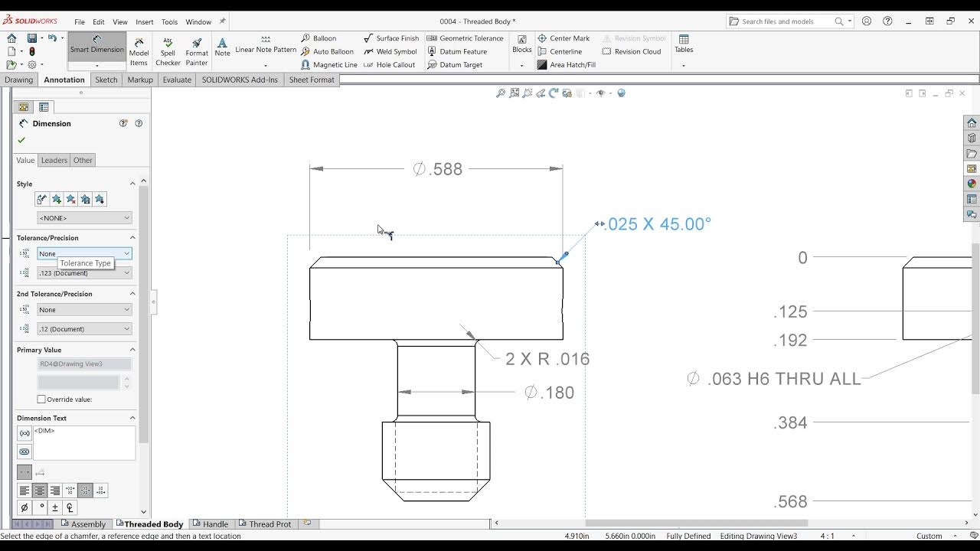Click the Auto Balloon tool
This screenshot has width=980, height=551.
pyautogui.click(x=327, y=51)
